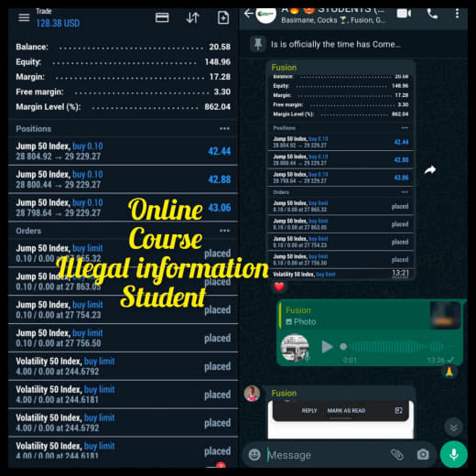Tap the attachment paperclip icon

[397, 455]
